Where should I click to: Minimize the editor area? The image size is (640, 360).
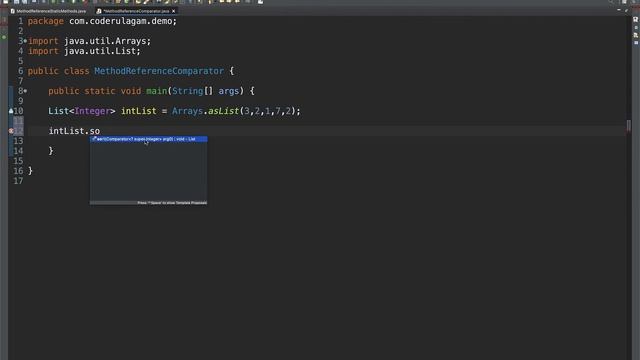coord(619,10)
